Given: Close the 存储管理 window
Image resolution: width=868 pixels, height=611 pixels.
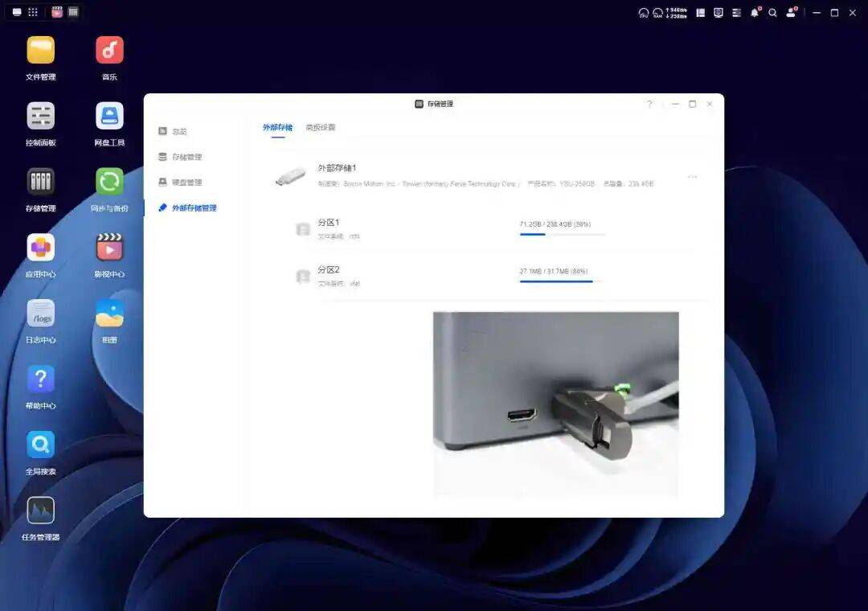Looking at the screenshot, I should tap(710, 105).
